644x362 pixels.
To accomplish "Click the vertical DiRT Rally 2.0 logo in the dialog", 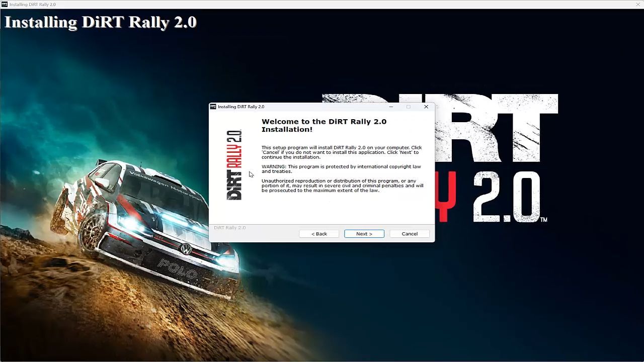I will pyautogui.click(x=234, y=165).
